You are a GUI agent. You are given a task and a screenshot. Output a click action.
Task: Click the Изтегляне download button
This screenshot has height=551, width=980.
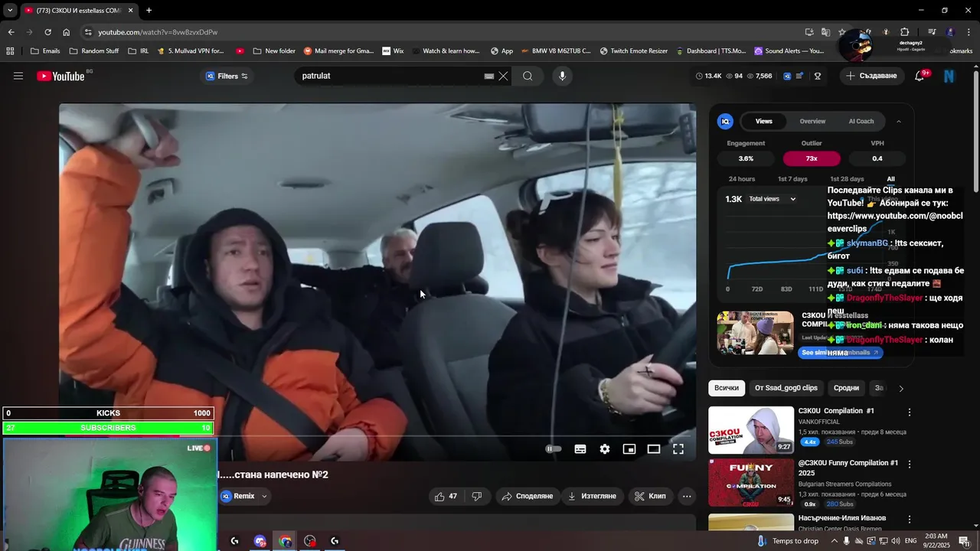[x=591, y=496]
